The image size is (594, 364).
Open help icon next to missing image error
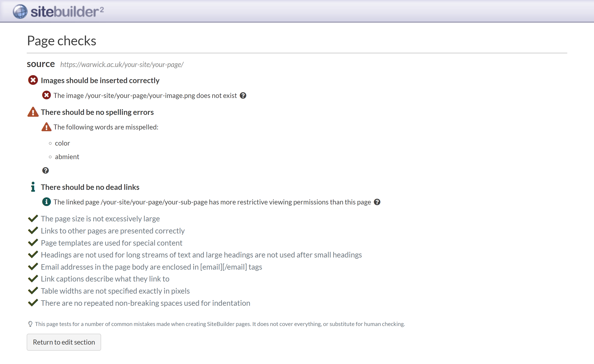click(x=243, y=95)
